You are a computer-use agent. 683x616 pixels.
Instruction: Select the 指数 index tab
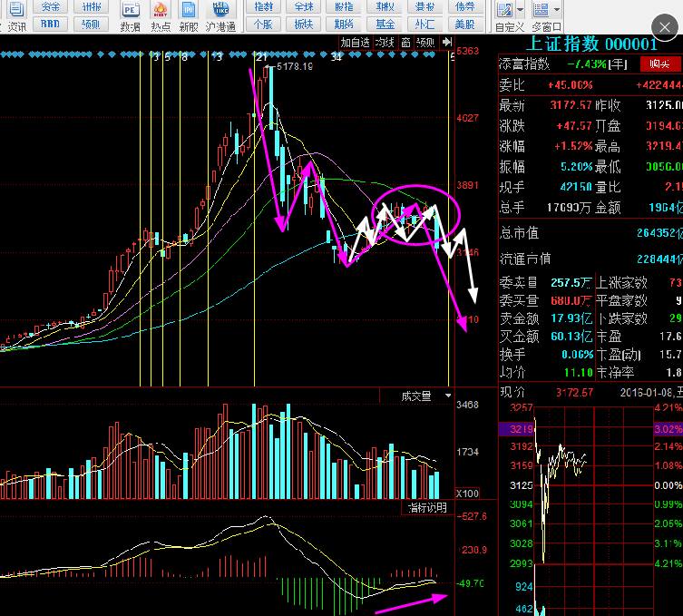(264, 6)
